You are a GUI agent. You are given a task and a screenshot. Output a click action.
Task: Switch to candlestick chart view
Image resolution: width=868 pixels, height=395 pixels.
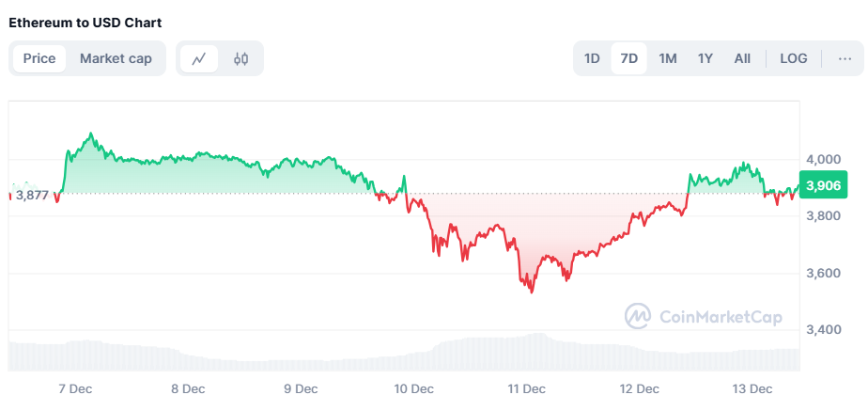tap(241, 58)
